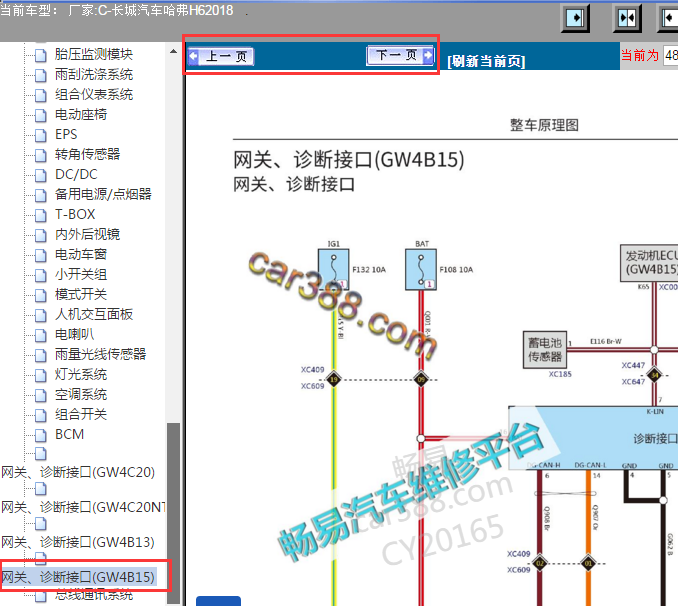Click the 整车原理图 heading text
The width and height of the screenshot is (678, 606).
(544, 125)
